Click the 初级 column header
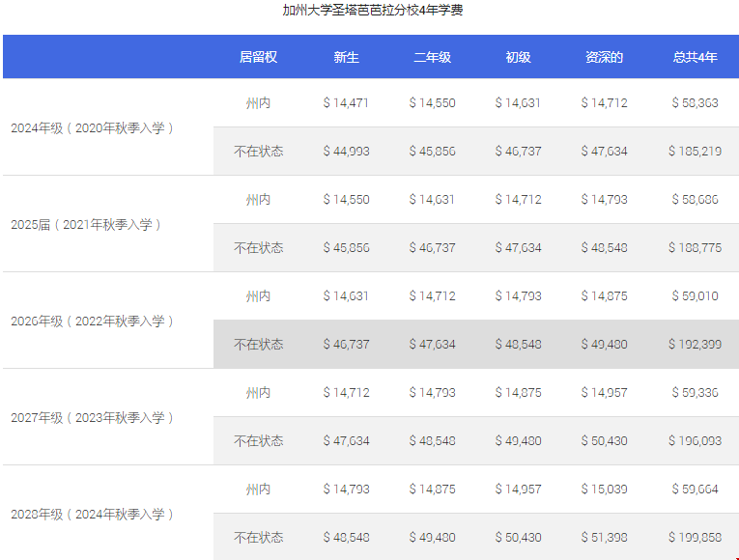Viewport: 739px width, 560px height. pyautogui.click(x=519, y=57)
